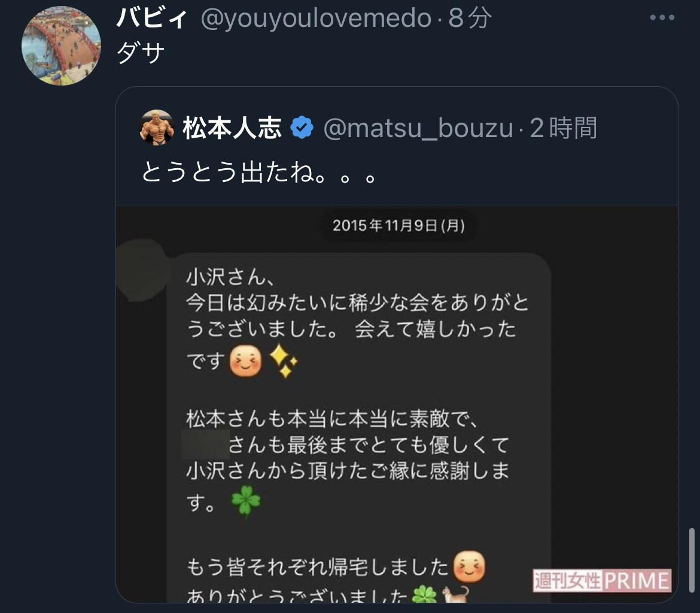The height and width of the screenshot is (613, 700).
Task: Click the blurred sender avatar in chat screenshot
Action: pyautogui.click(x=142, y=270)
